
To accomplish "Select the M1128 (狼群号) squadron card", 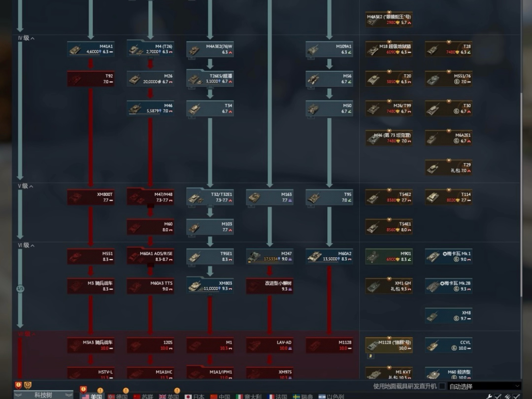I will (389, 345).
